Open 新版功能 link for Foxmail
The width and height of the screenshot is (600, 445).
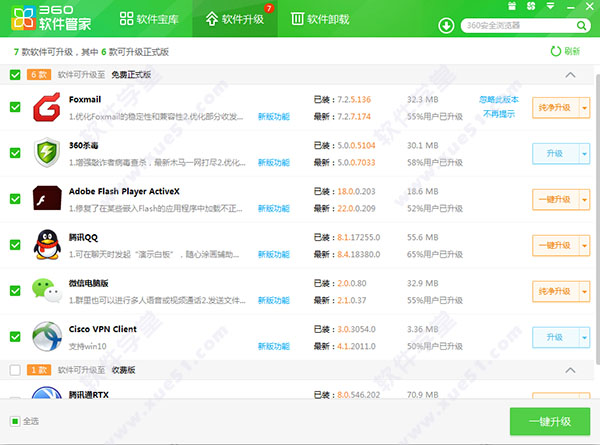274,116
